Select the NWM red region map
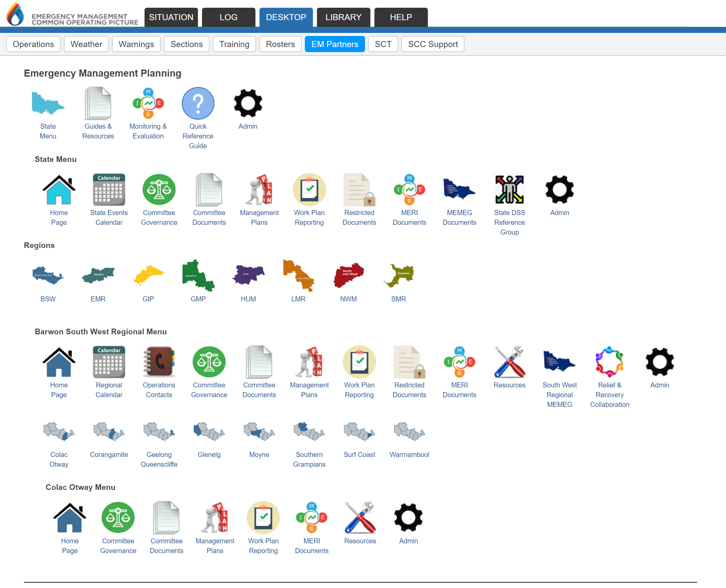 point(348,276)
